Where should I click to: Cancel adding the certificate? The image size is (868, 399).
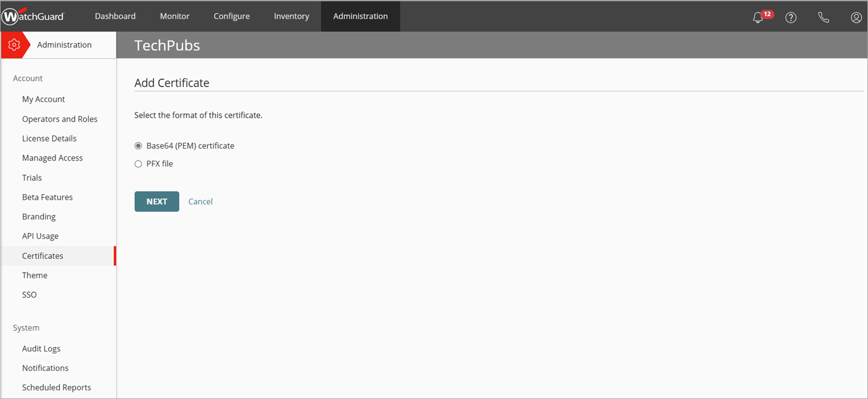point(200,201)
